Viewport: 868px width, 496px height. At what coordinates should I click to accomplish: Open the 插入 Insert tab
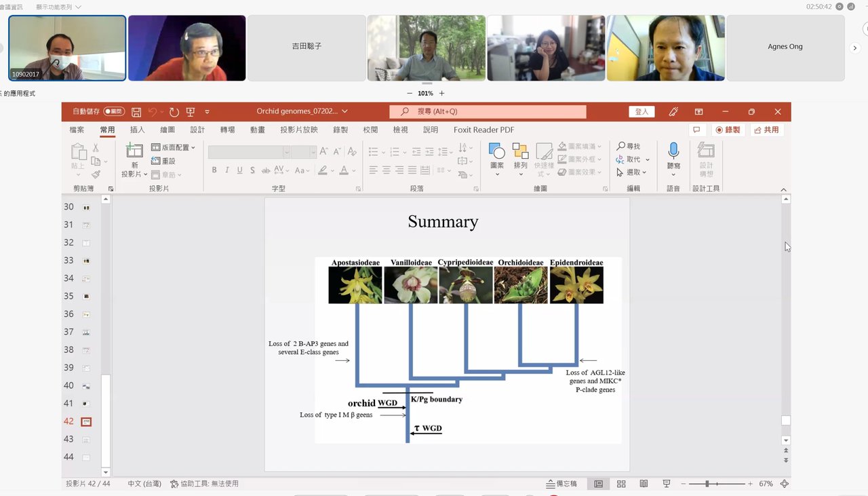(x=138, y=130)
